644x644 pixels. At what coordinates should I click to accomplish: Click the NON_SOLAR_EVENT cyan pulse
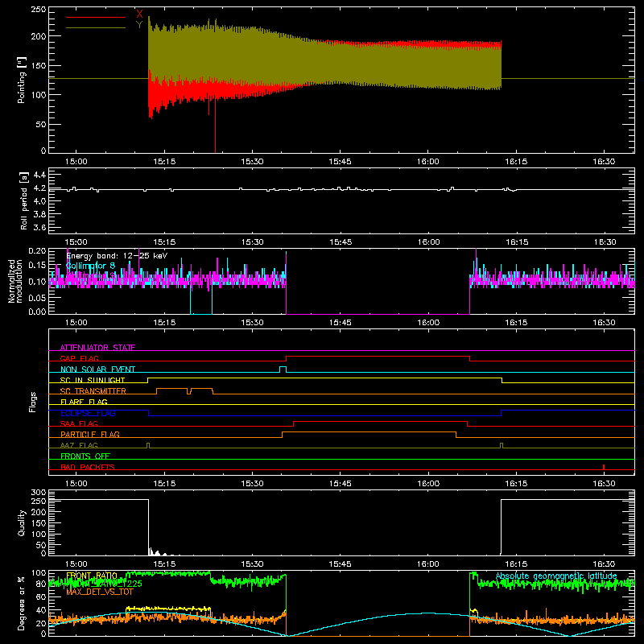283,369
